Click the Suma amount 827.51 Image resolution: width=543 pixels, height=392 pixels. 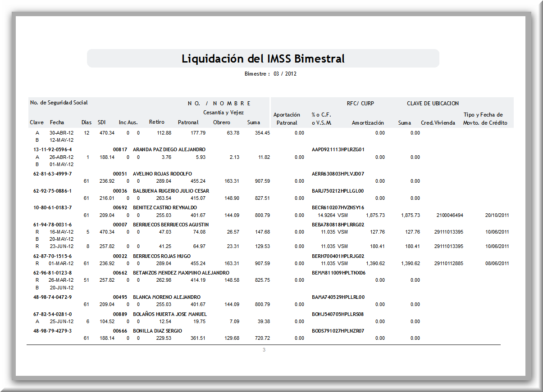tap(262, 198)
